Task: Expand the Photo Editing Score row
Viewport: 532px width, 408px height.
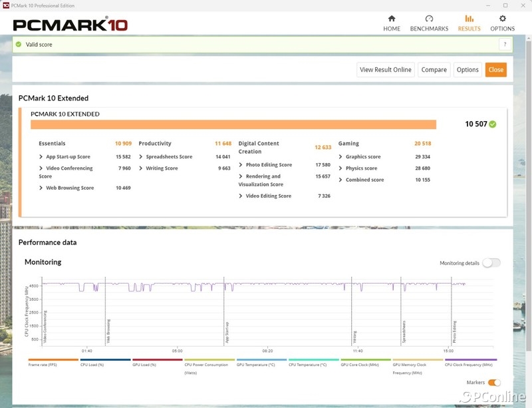Action: (241, 165)
